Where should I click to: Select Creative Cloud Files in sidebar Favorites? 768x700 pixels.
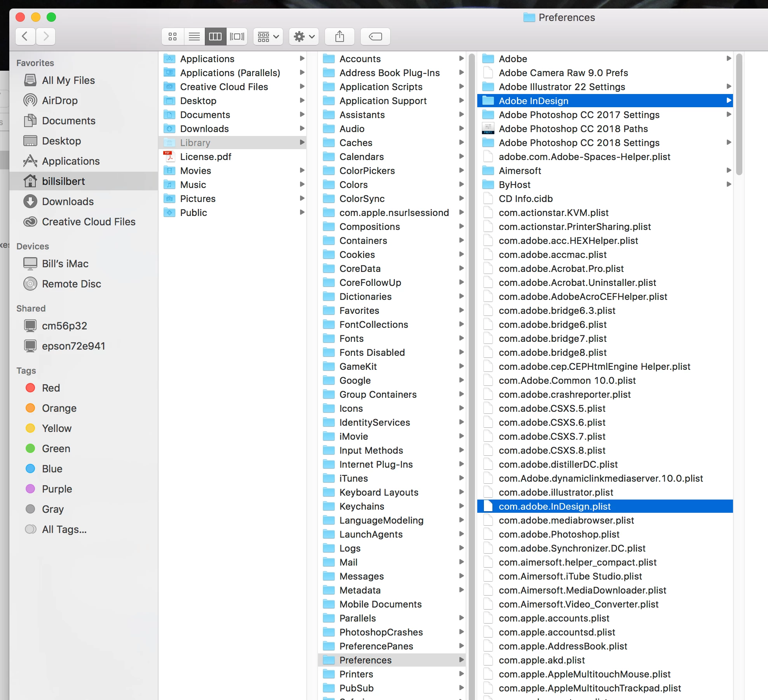88,222
